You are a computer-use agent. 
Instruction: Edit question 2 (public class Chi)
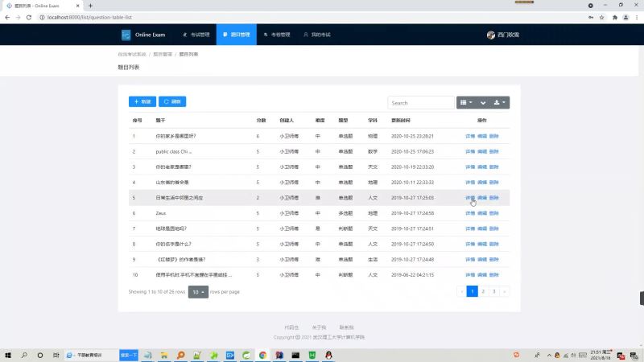tap(482, 152)
